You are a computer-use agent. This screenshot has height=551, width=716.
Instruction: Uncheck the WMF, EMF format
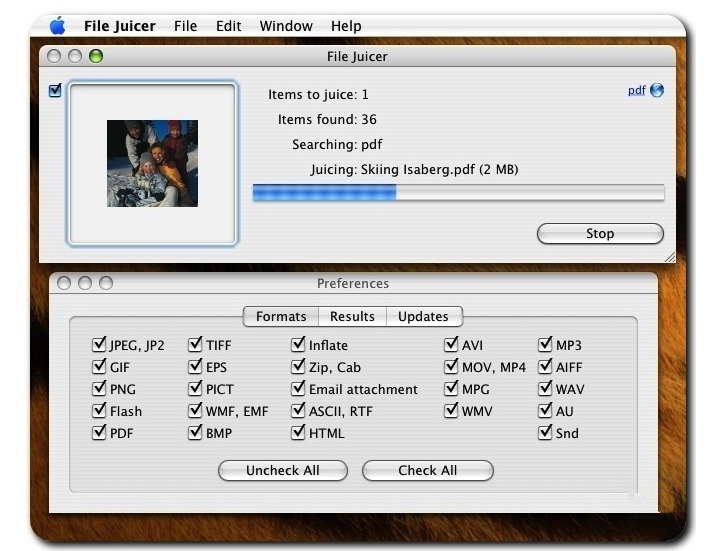[x=195, y=410]
